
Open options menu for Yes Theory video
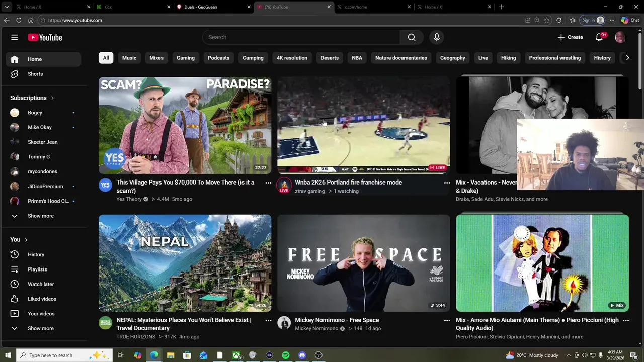point(268,183)
